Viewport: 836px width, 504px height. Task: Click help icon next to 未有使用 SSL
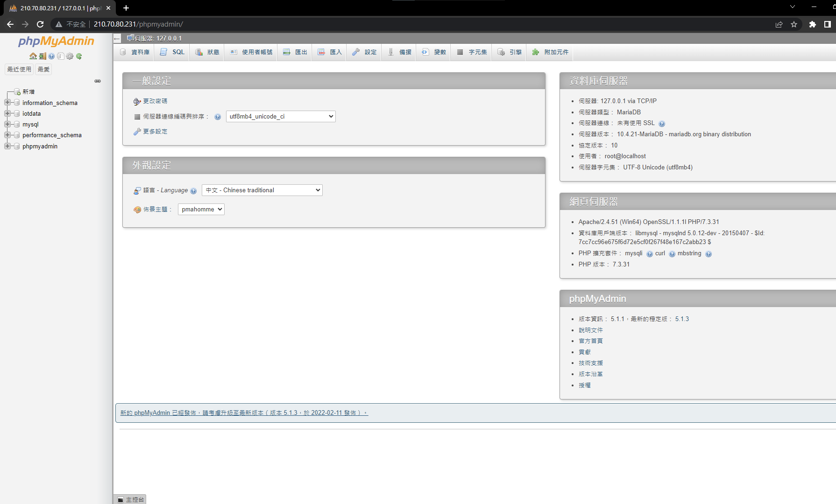point(662,124)
